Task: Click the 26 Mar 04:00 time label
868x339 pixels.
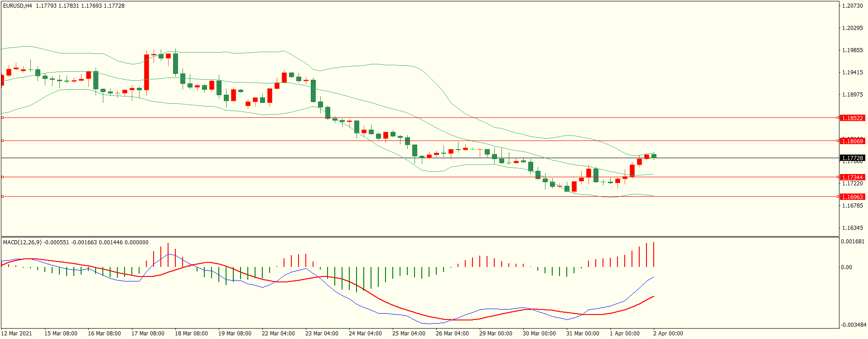Action: pyautogui.click(x=452, y=334)
